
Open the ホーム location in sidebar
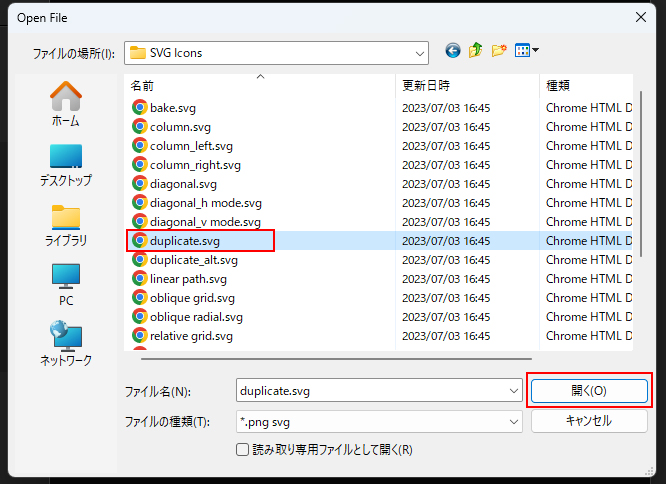[x=66, y=104]
